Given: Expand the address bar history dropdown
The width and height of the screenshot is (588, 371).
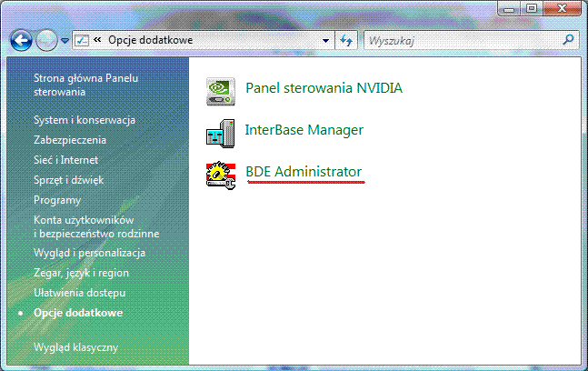Looking at the screenshot, I should click(325, 41).
